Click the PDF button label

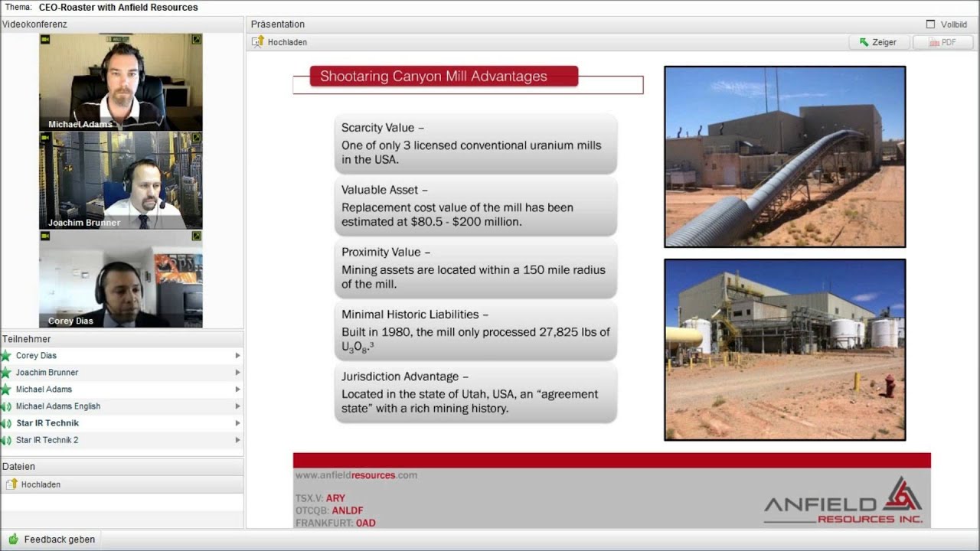click(949, 43)
